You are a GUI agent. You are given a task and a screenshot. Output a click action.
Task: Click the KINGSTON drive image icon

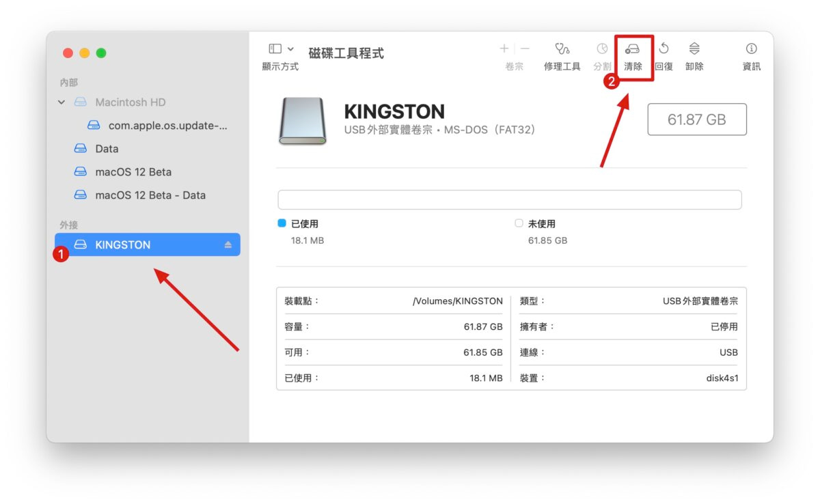[x=303, y=121]
